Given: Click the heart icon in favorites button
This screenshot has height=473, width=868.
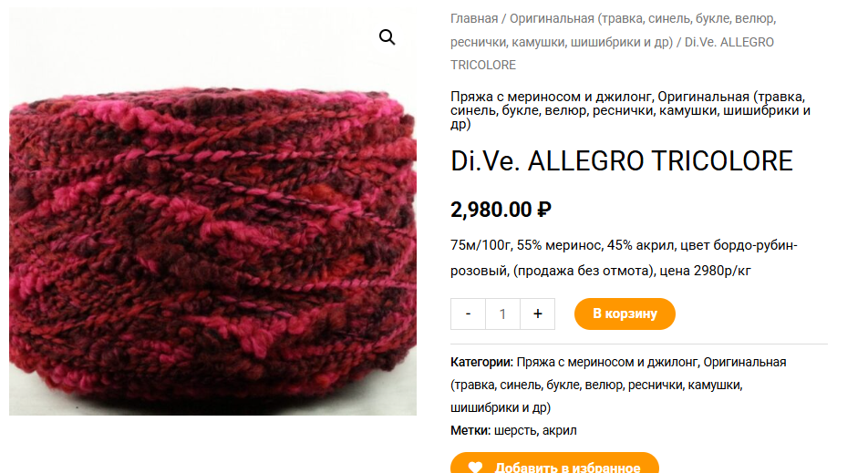Looking at the screenshot, I should [x=475, y=468].
